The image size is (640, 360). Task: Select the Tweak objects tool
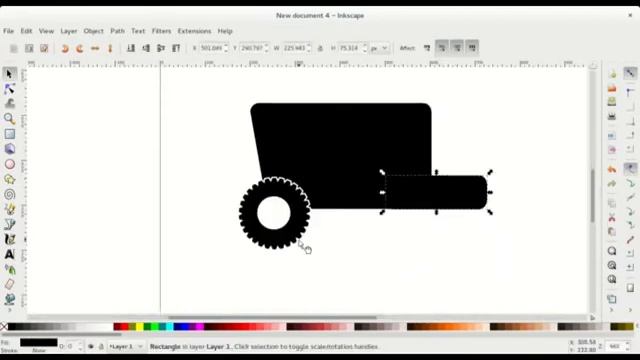9,103
